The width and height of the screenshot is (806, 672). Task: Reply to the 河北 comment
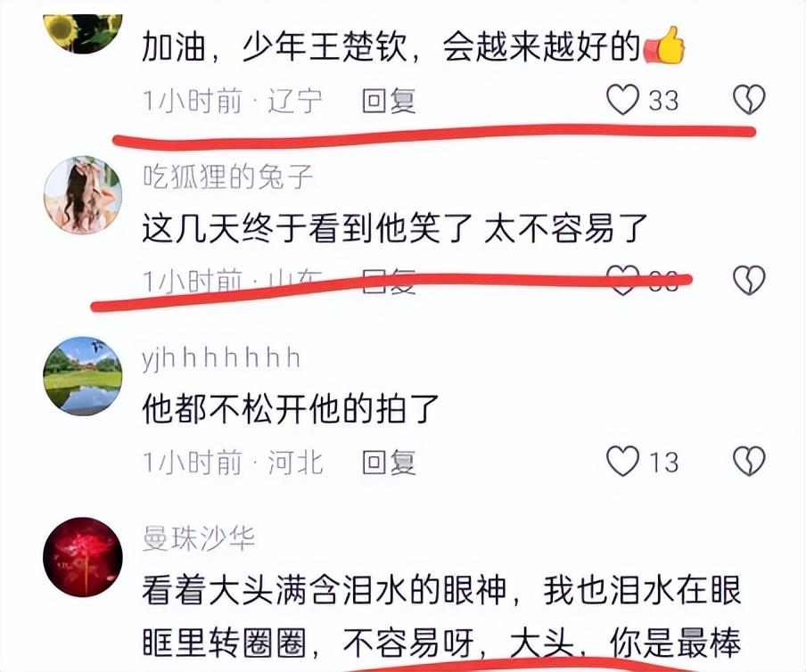click(x=389, y=462)
